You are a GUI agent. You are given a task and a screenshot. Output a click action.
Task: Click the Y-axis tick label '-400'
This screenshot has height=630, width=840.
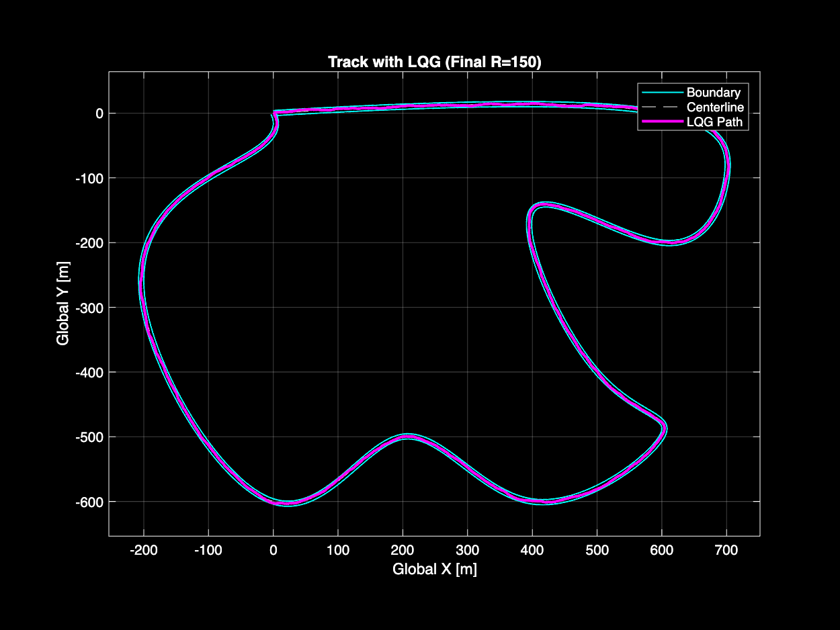coord(89,373)
